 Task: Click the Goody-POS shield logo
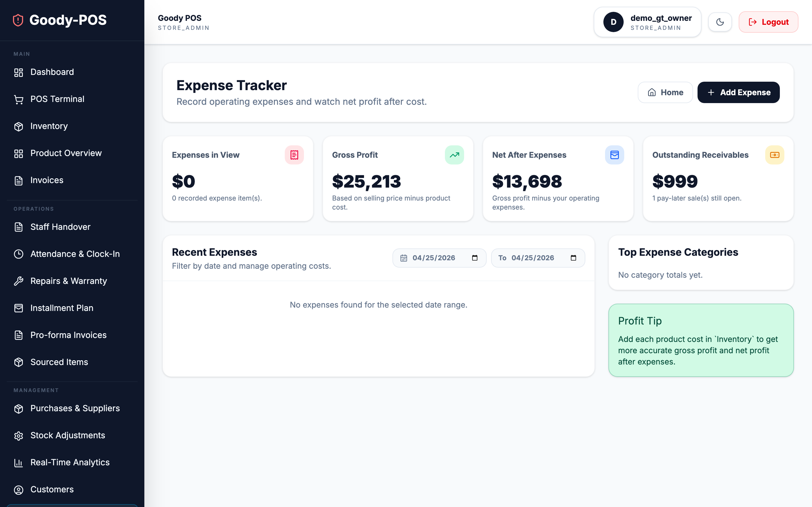[17, 20]
